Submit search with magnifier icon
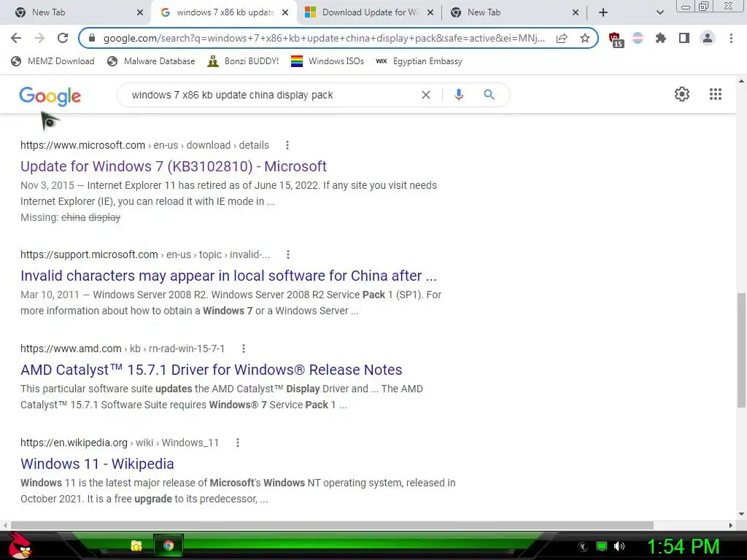Screen dimensions: 747x560 (x=489, y=95)
